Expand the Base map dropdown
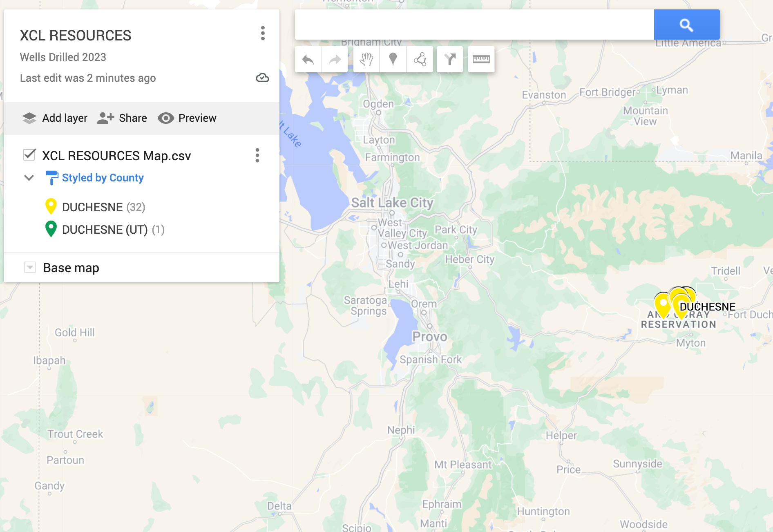The height and width of the screenshot is (532, 773). tap(30, 268)
